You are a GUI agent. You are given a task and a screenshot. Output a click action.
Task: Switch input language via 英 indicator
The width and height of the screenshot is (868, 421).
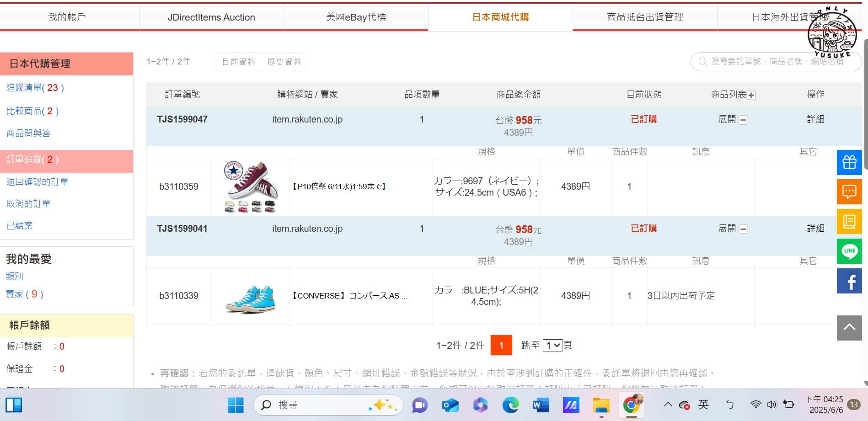[x=704, y=405]
